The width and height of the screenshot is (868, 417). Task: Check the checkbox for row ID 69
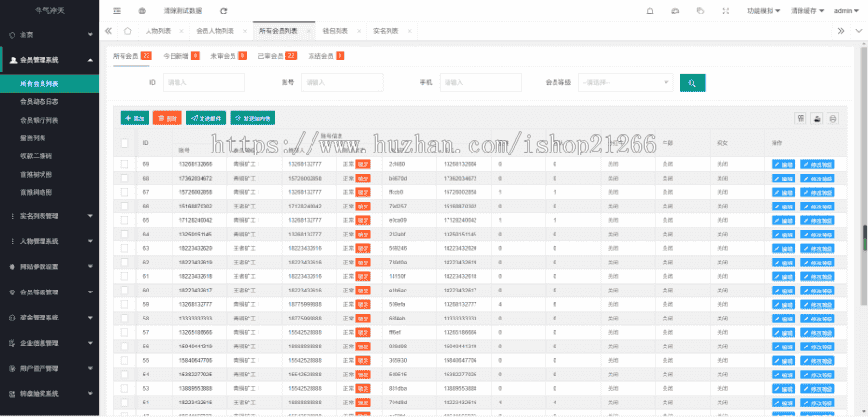click(124, 165)
